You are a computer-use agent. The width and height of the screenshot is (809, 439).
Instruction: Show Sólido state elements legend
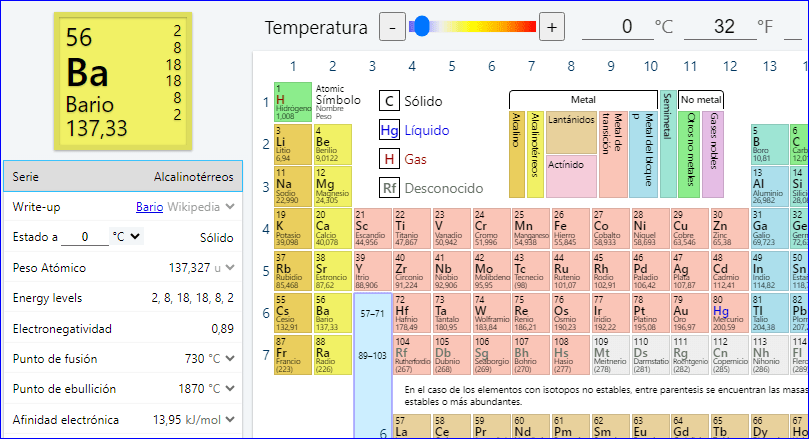point(411,101)
